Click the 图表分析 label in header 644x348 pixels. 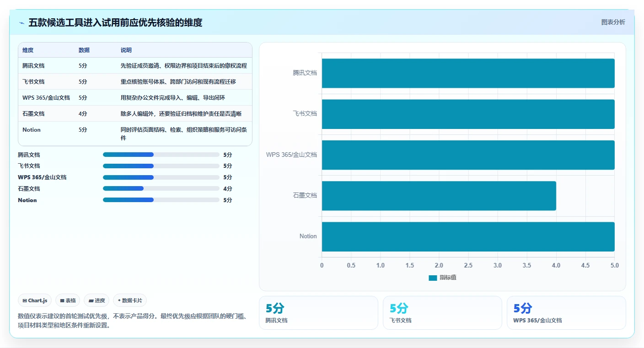[613, 22]
